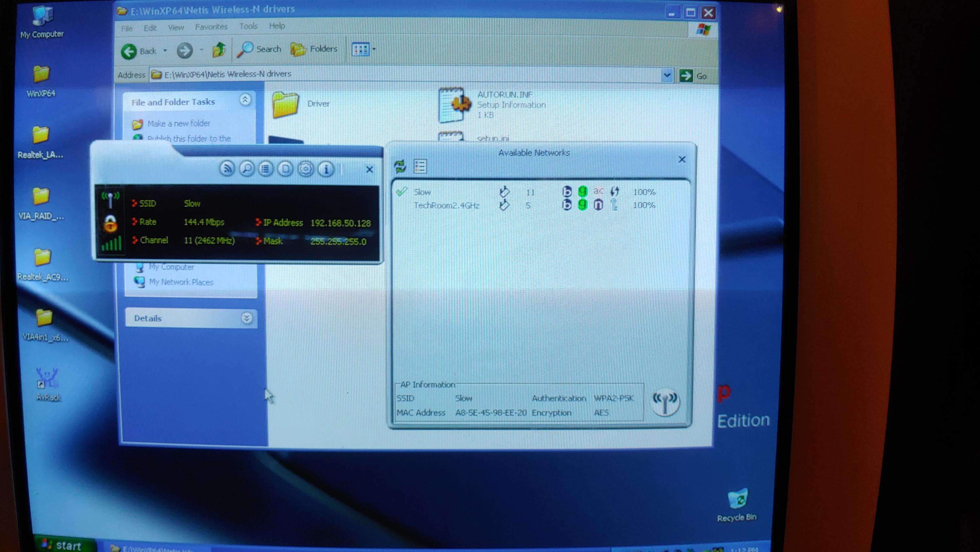Click the info 'i' icon in wireless utility
The image size is (980, 552).
tap(326, 169)
